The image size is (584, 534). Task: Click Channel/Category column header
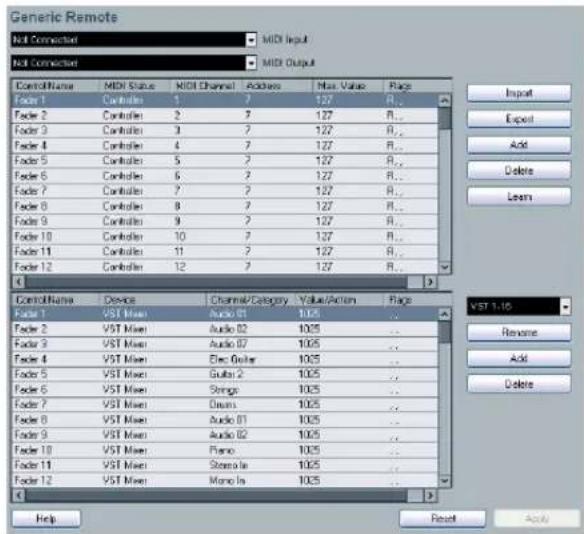tap(251, 300)
